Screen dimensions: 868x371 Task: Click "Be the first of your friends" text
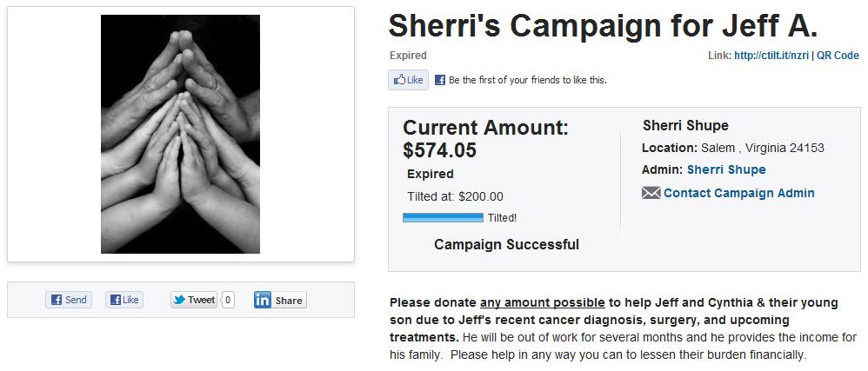527,80
